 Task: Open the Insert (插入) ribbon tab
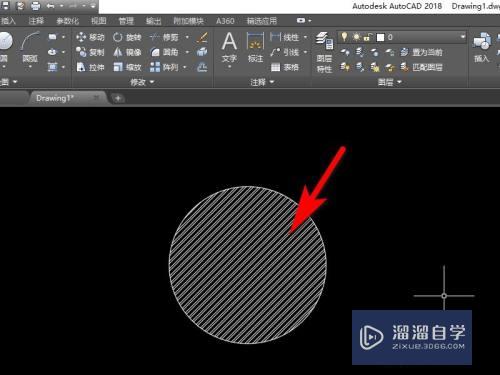8,21
